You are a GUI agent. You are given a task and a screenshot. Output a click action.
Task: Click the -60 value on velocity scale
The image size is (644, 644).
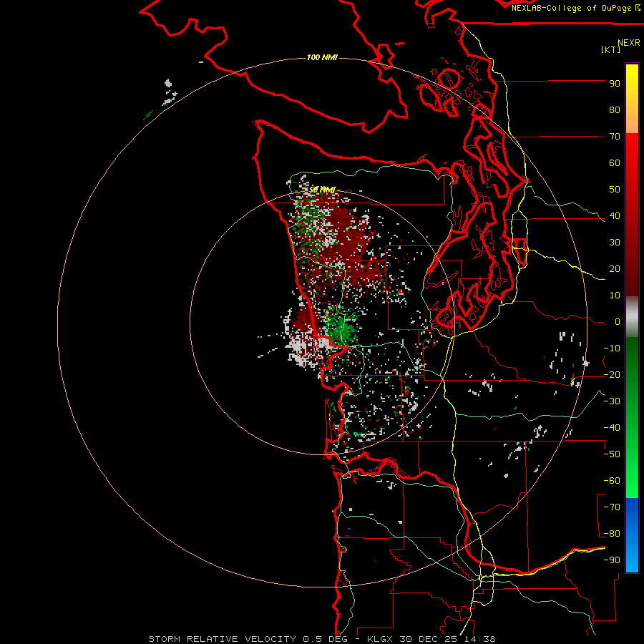[x=612, y=481]
